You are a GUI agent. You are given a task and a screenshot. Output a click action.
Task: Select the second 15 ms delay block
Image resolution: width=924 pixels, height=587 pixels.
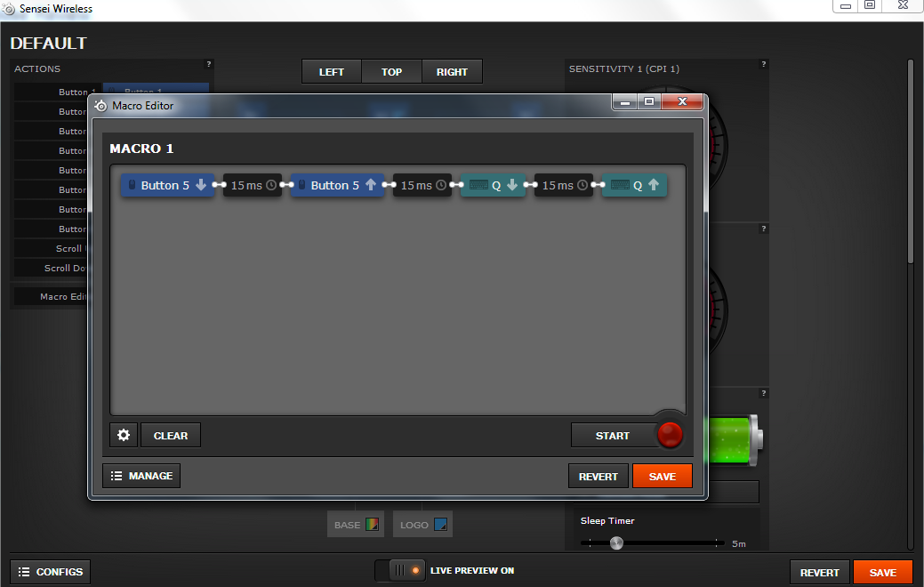click(x=422, y=185)
